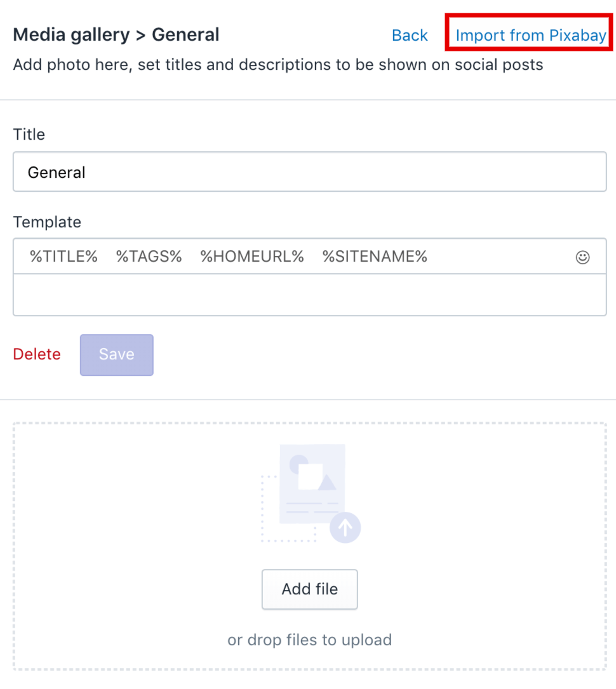
Task: Insert the %SITENAME% template tag
Action: (375, 257)
